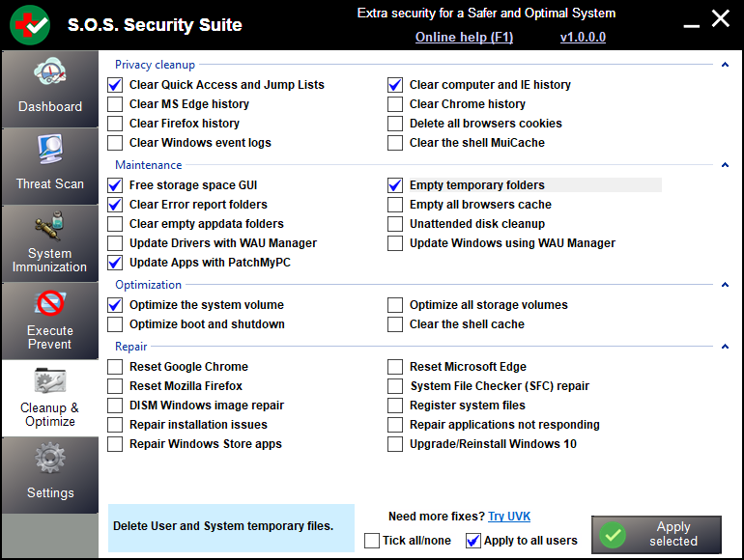Tick Reset Microsoft Edge checkbox

pos(395,367)
